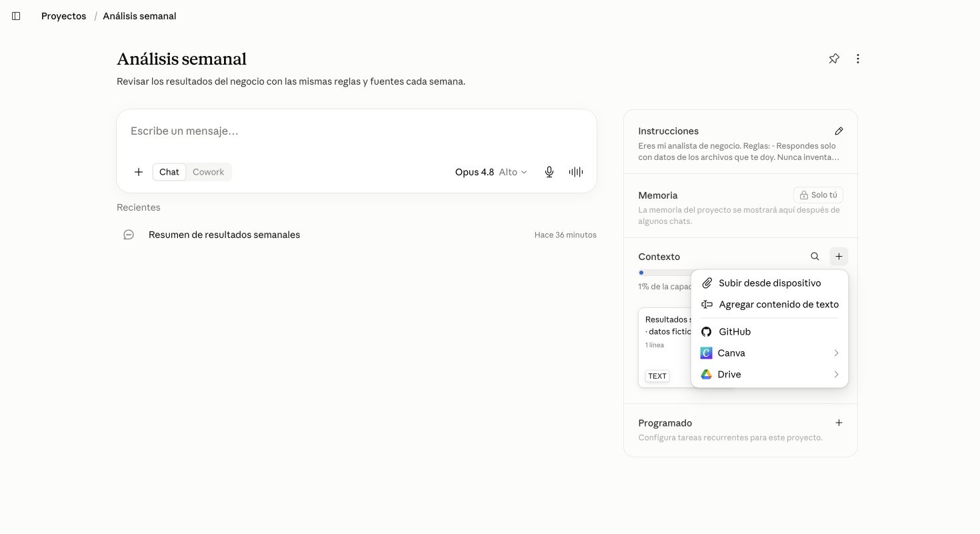980x534 pixels.
Task: Add a scheduled task with Programado plus
Action: pos(839,423)
